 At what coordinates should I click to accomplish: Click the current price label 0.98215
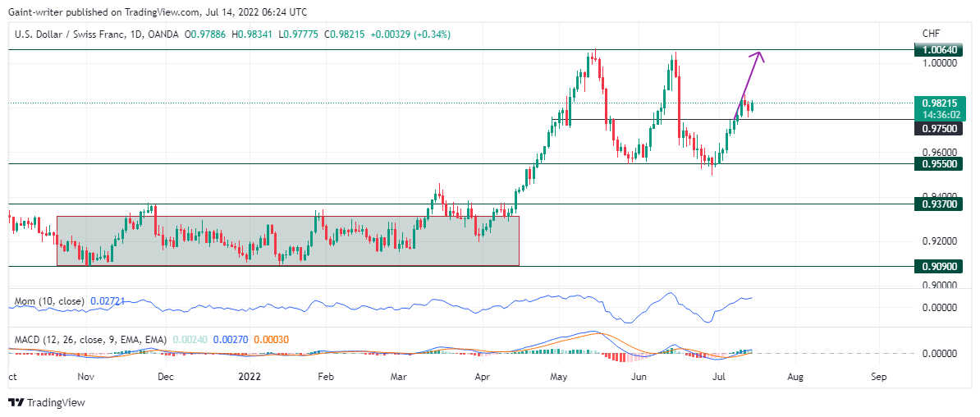(939, 103)
